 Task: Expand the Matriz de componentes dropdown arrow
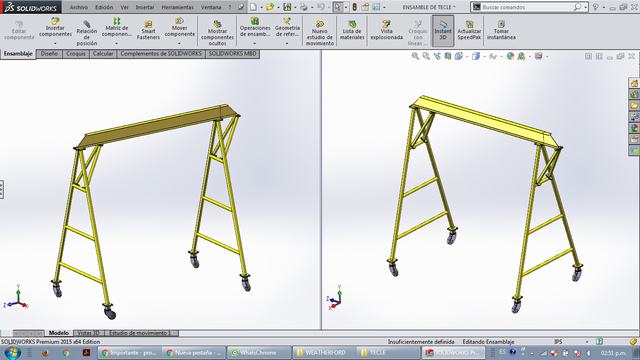(x=116, y=43)
